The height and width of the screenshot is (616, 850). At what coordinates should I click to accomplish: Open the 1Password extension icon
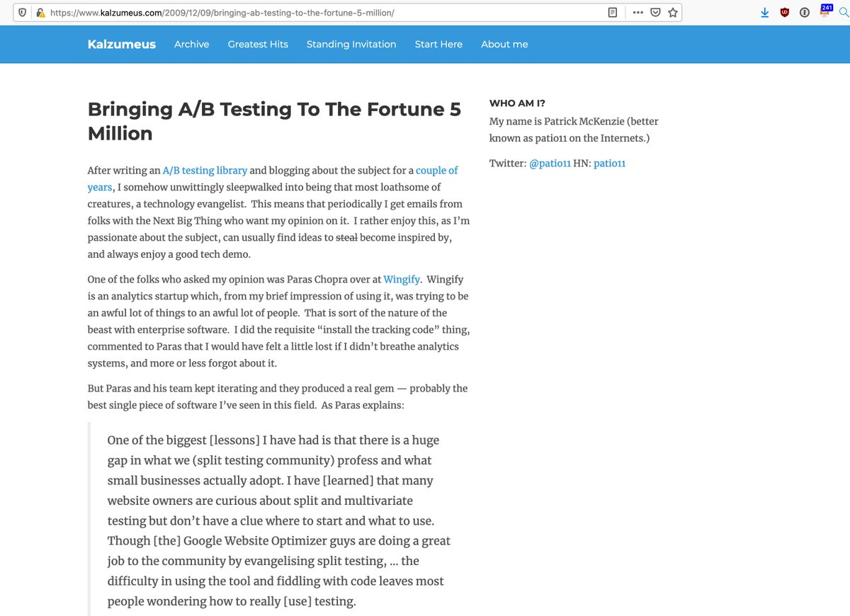805,13
